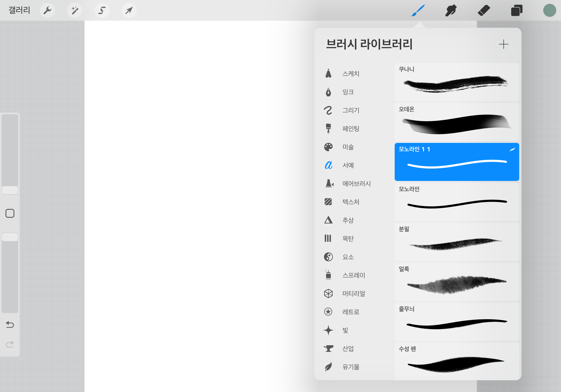Select the Eraser tool
This screenshot has height=392, width=561.
(483, 11)
